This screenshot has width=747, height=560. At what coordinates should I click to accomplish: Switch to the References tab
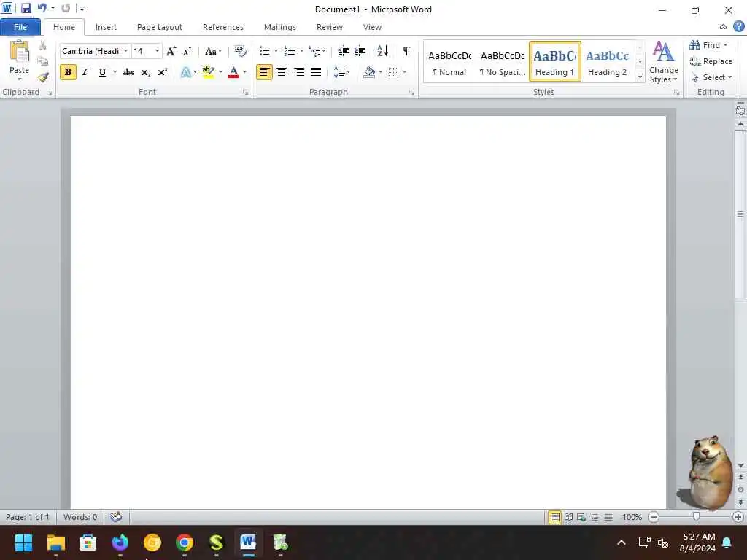click(x=223, y=27)
